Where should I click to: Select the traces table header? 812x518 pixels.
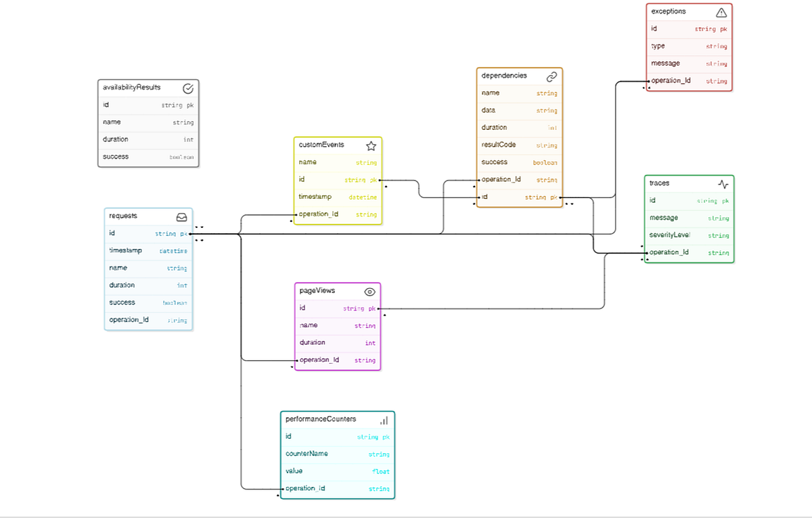coord(677,183)
